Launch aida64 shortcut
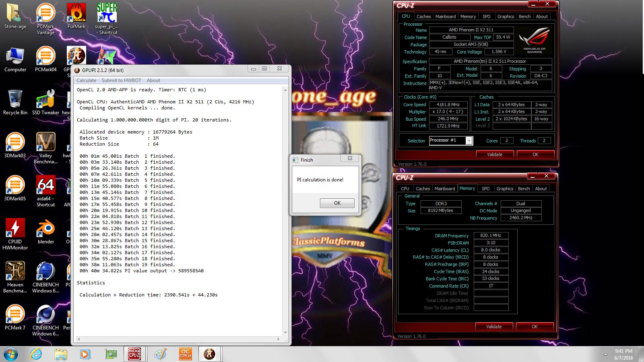Viewport: 644px width, 362px height. click(45, 191)
